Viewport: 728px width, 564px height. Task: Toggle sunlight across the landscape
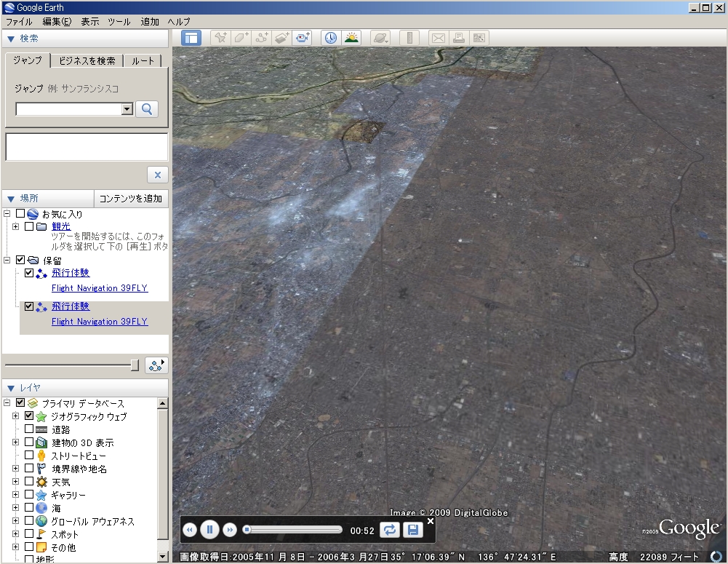click(x=351, y=38)
